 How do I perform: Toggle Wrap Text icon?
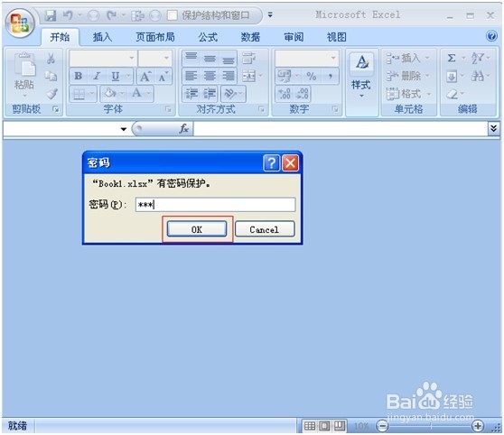[x=248, y=58]
